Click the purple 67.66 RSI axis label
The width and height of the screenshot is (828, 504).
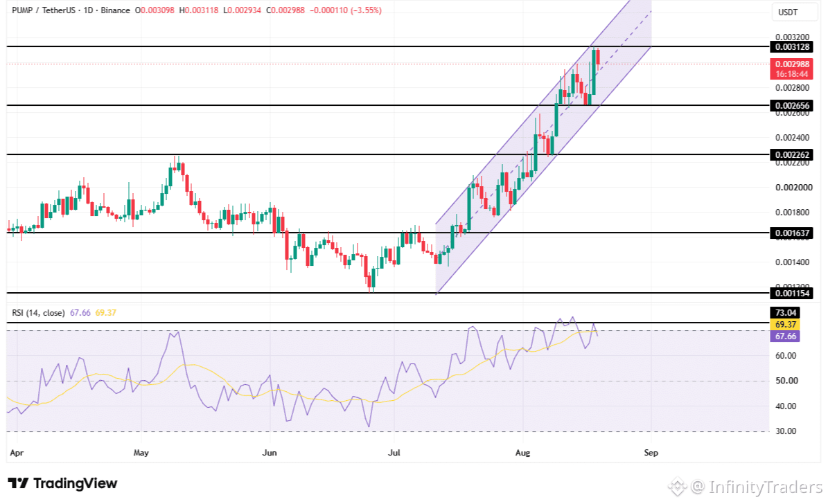[x=785, y=336]
